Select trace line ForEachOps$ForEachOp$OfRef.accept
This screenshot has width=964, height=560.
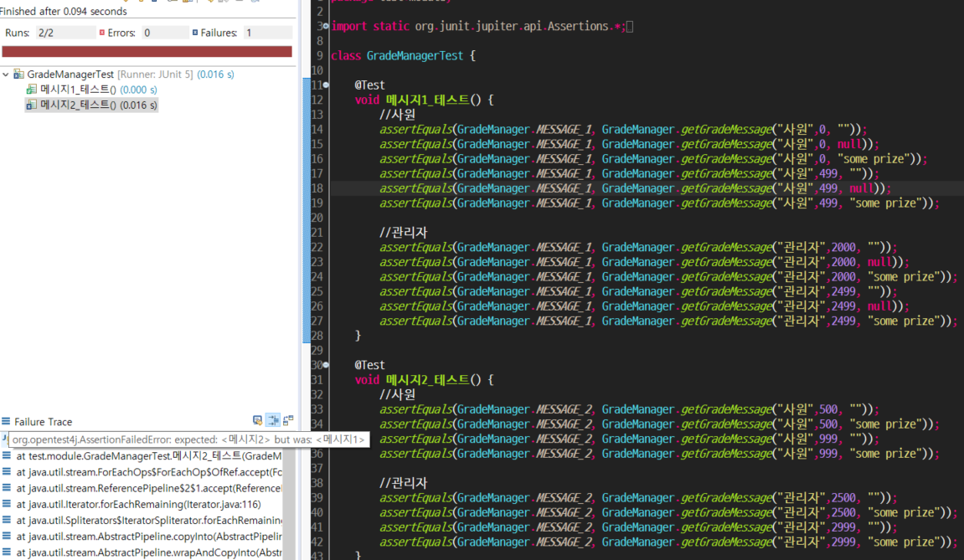coord(149,472)
